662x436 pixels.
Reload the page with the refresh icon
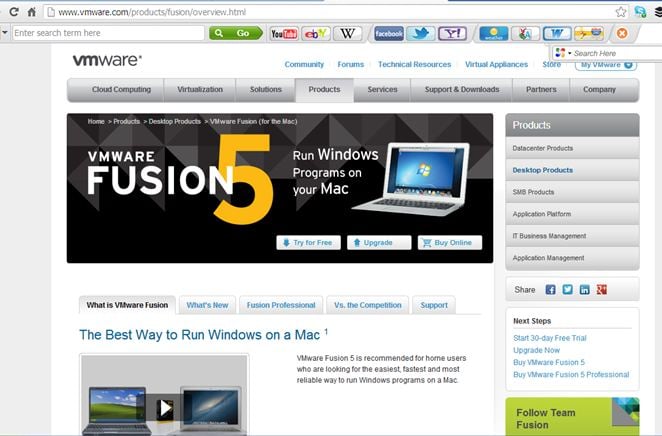(x=14, y=12)
